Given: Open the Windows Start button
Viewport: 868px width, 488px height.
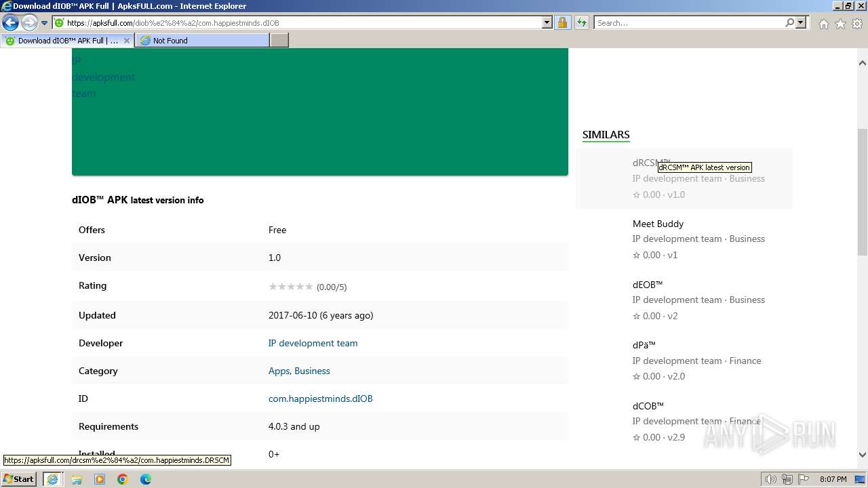Looking at the screenshot, I should click(19, 479).
